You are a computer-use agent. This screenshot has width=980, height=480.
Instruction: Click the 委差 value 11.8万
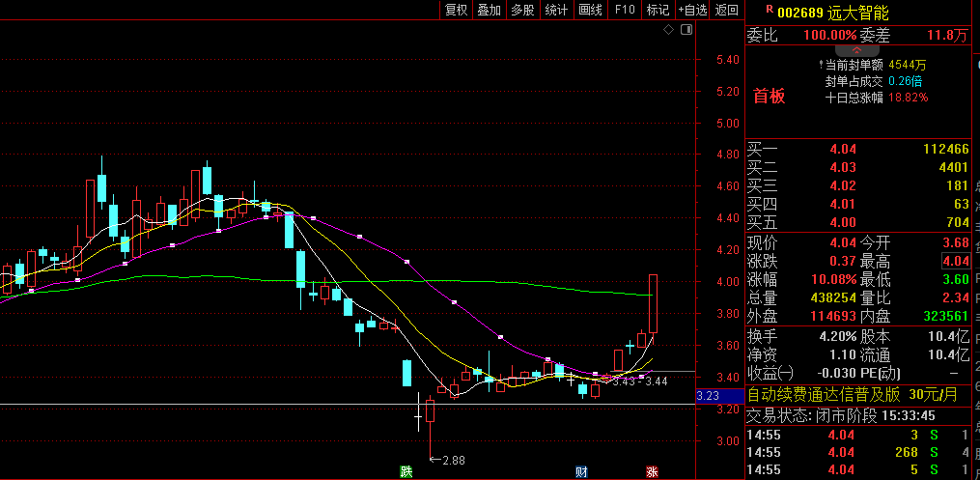[x=947, y=35]
